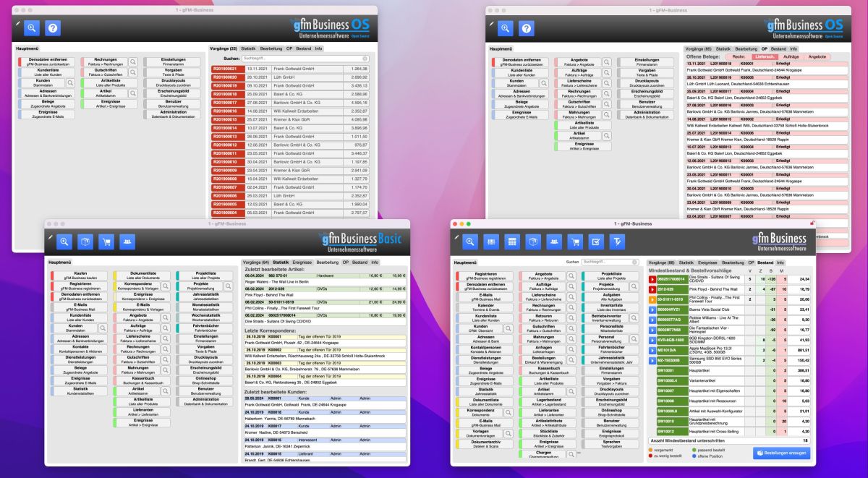The image size is (868, 478).
Task: Open the customers group icon in toolbar
Action: 555,241
